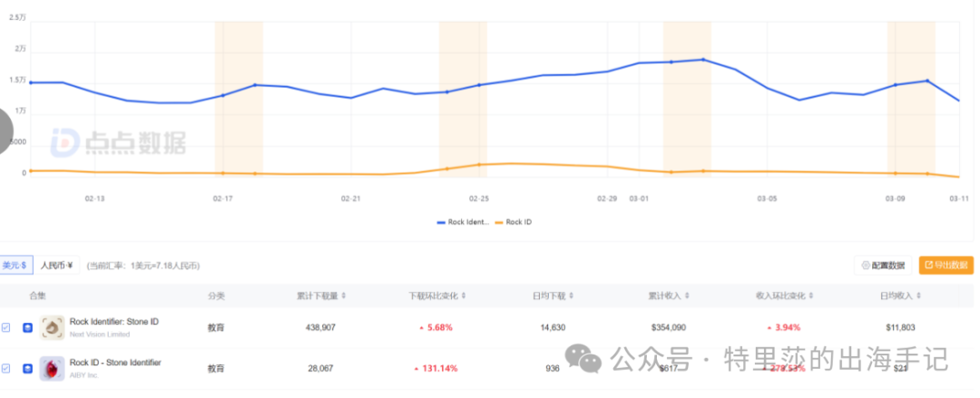Click the 合集 column header
The height and width of the screenshot is (398, 980).
coord(37,296)
